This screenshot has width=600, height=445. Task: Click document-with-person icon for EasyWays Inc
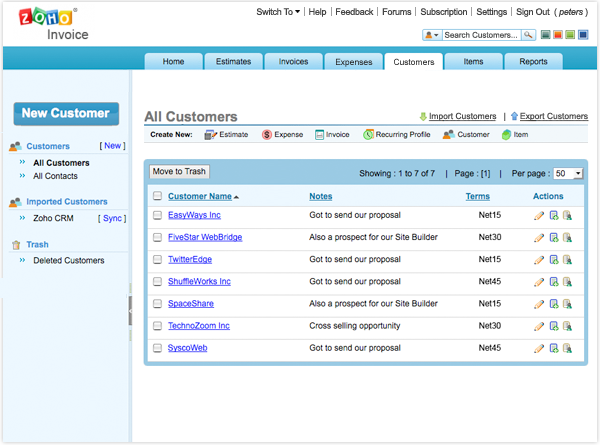click(x=567, y=216)
